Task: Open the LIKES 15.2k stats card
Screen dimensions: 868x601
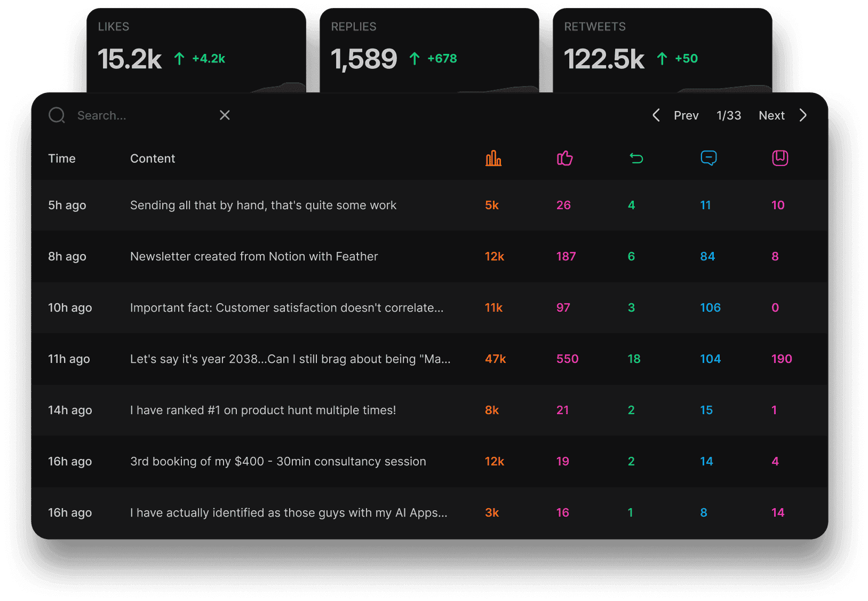Action: (196, 51)
